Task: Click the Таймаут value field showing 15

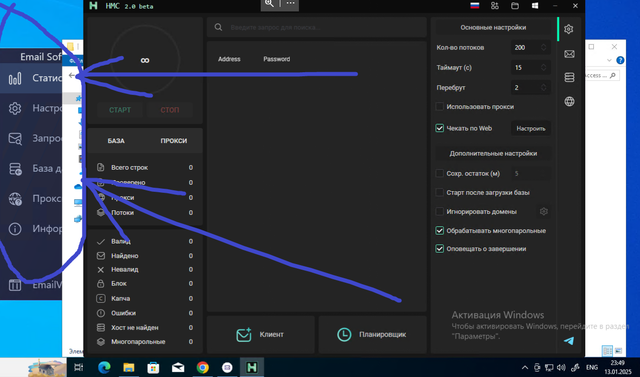Action: click(x=531, y=67)
